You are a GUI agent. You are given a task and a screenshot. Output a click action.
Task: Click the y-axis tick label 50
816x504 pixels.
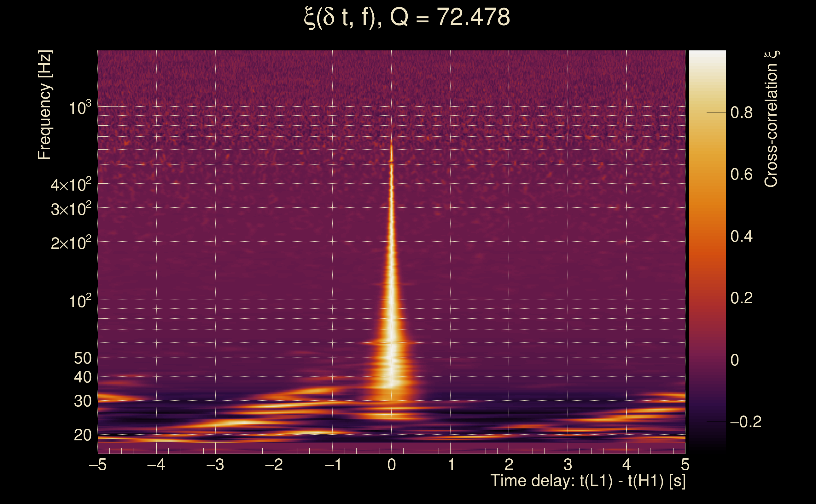tap(82, 359)
